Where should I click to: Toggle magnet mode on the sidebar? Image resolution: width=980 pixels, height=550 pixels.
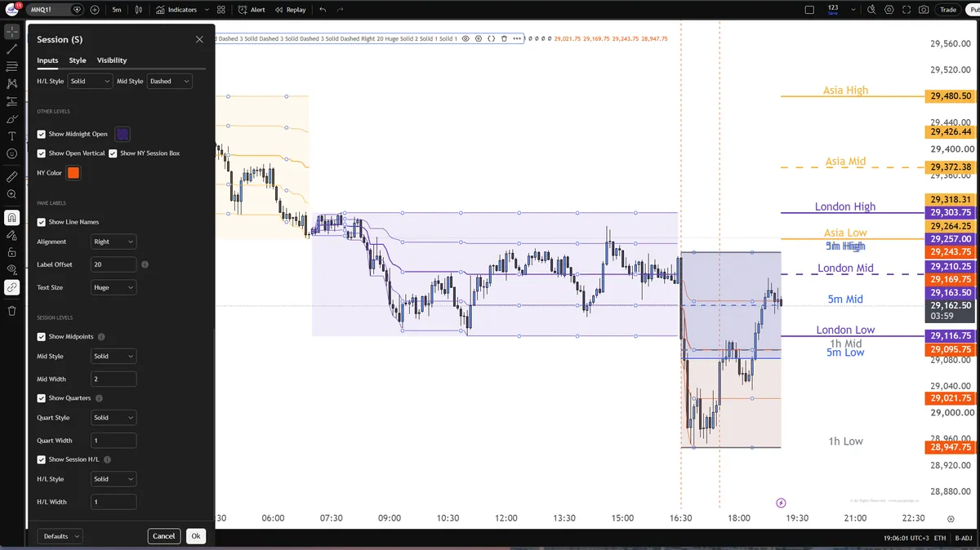point(11,218)
